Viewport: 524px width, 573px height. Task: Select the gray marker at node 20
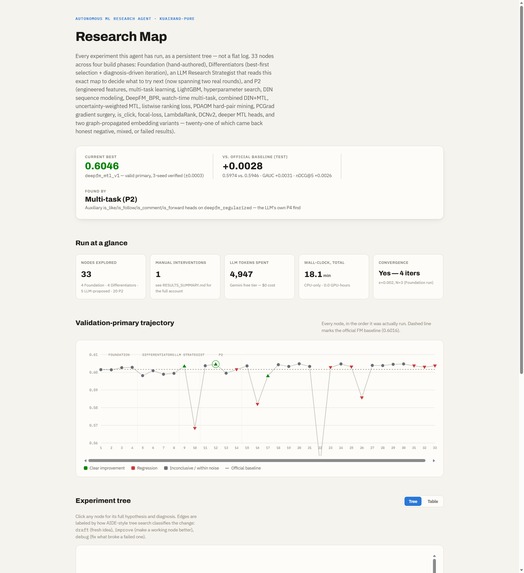click(x=299, y=364)
